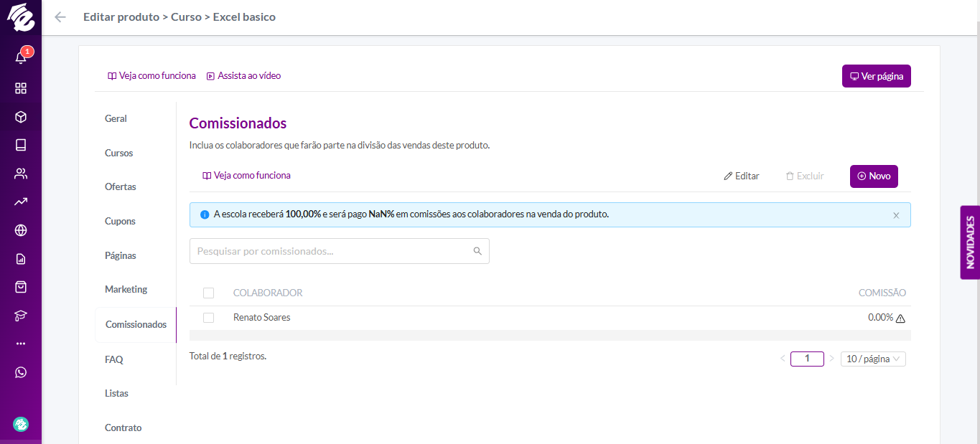Open the graduation cap icon in sidebar

coord(21,316)
